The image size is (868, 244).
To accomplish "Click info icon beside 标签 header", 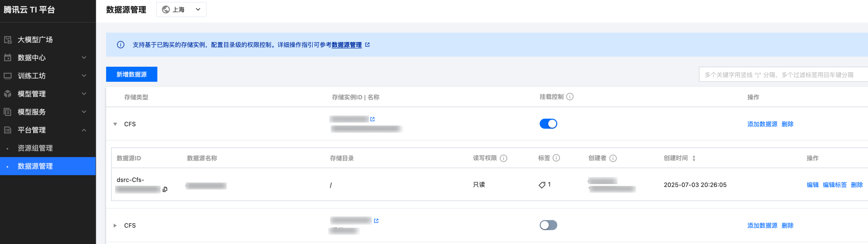I will (556, 158).
